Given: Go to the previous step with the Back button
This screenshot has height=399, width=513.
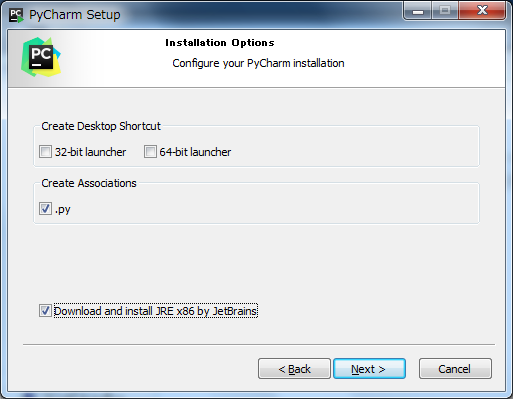Looking at the screenshot, I should [294, 369].
